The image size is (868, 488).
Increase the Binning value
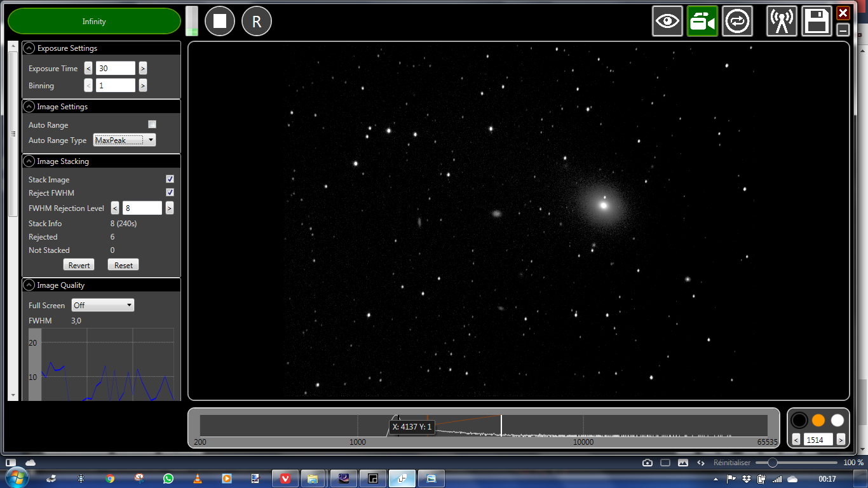click(143, 85)
